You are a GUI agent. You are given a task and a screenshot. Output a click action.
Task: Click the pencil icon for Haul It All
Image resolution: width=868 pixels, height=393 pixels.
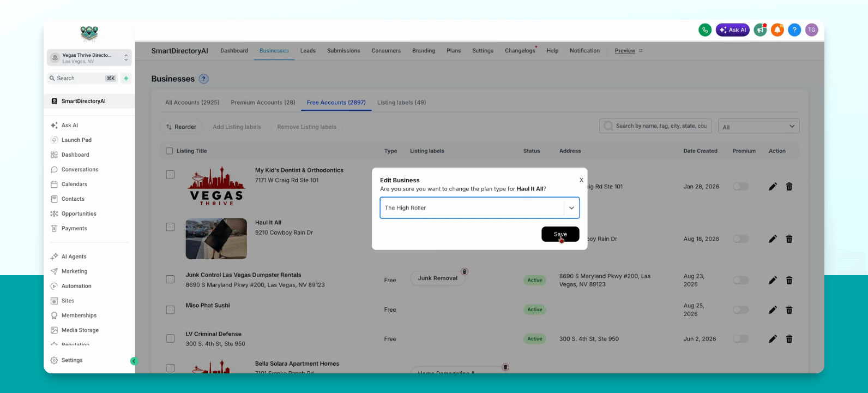coord(773,239)
